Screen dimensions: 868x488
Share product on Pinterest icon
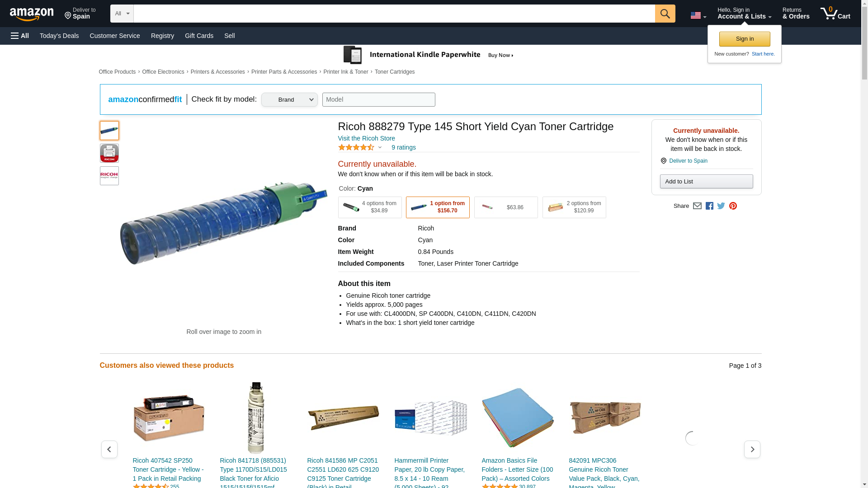click(x=733, y=206)
